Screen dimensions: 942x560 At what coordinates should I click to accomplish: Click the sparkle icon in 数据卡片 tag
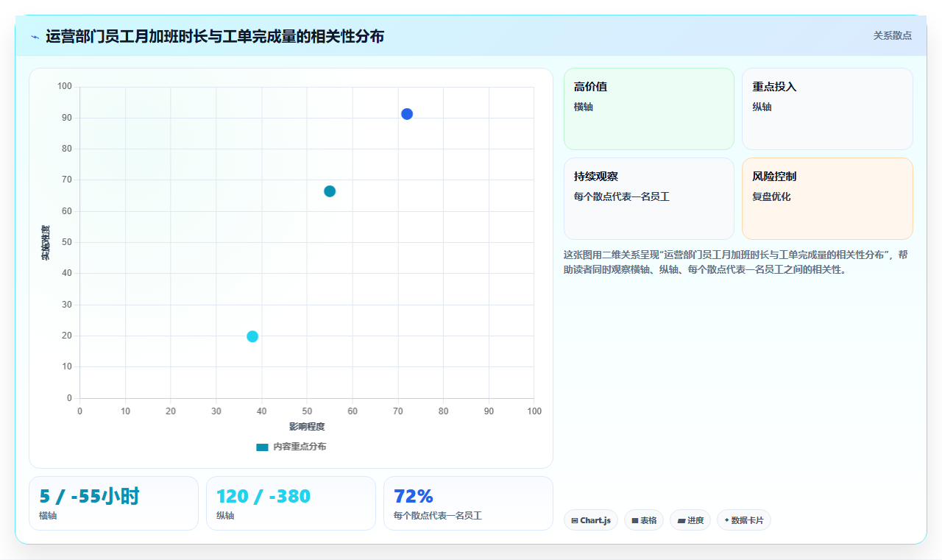pos(726,520)
